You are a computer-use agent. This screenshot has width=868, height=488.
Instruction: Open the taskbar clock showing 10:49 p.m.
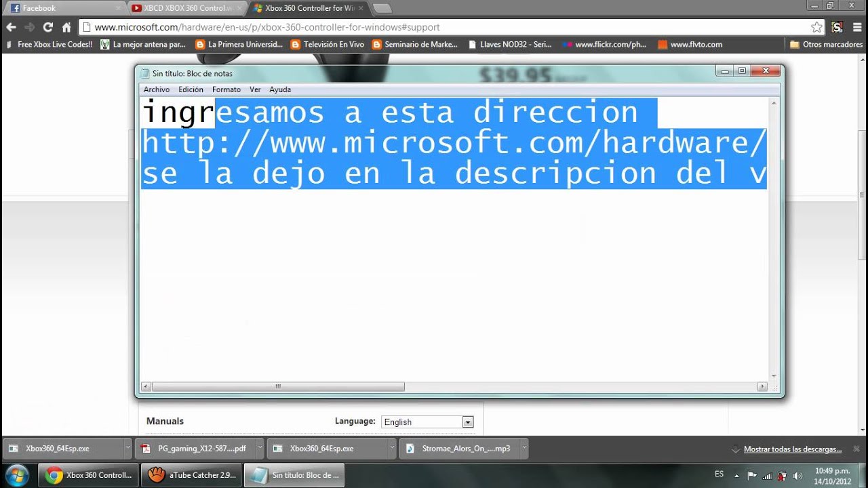click(x=833, y=475)
